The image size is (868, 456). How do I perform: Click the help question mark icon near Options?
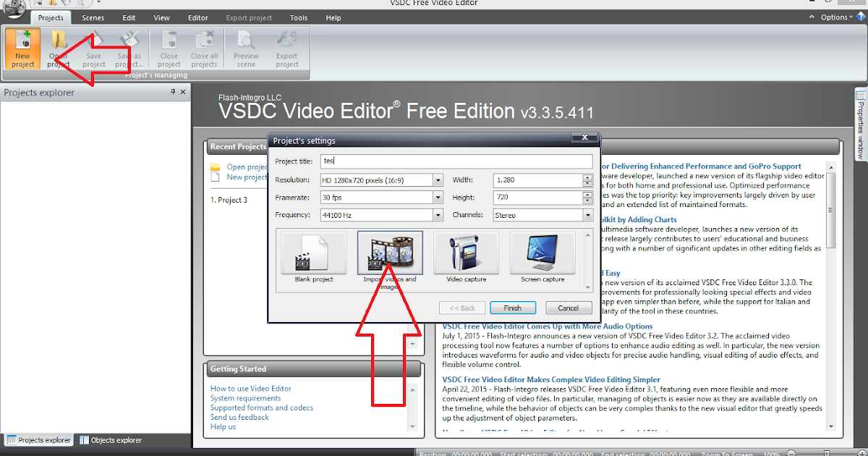[x=859, y=17]
